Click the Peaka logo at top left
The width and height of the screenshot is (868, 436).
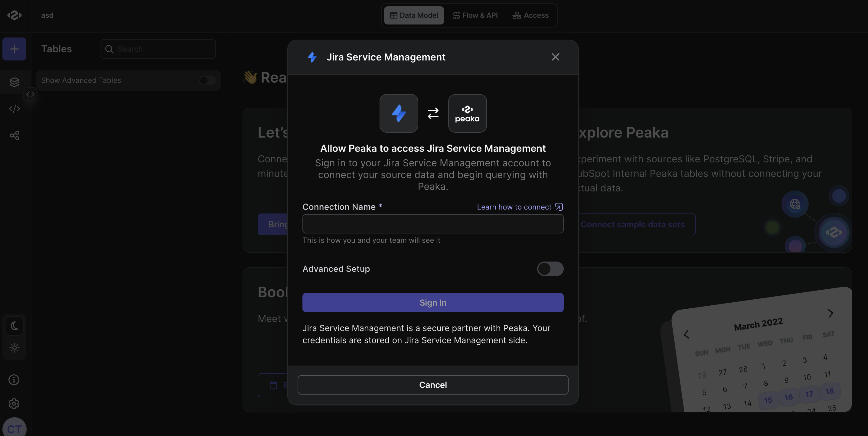15,15
